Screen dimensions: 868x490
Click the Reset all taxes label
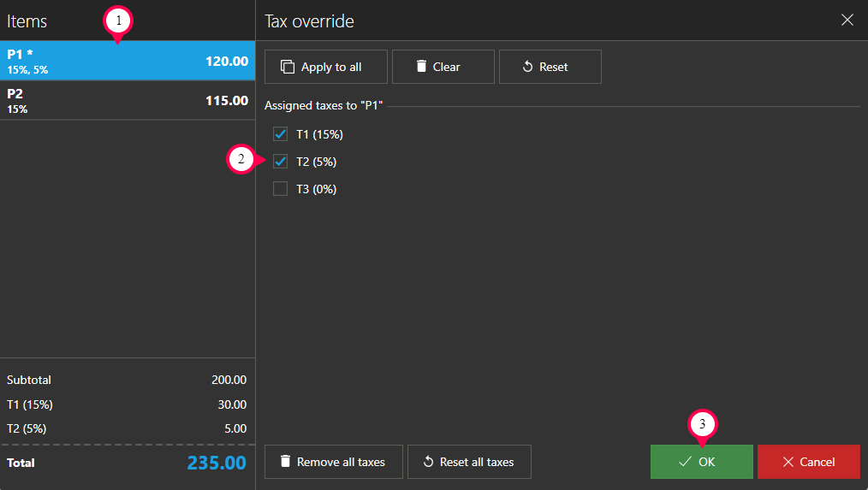pyautogui.click(x=477, y=462)
